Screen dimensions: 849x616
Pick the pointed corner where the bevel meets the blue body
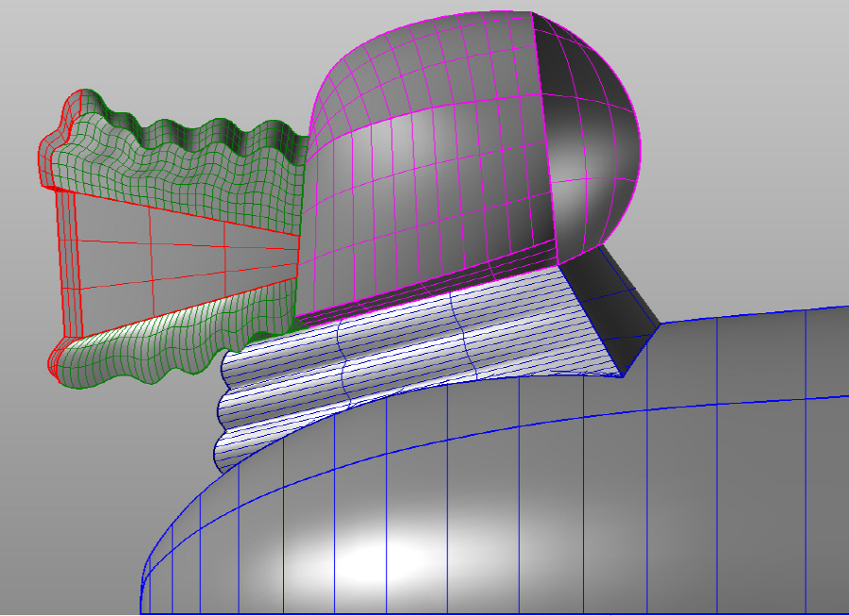[x=623, y=376]
